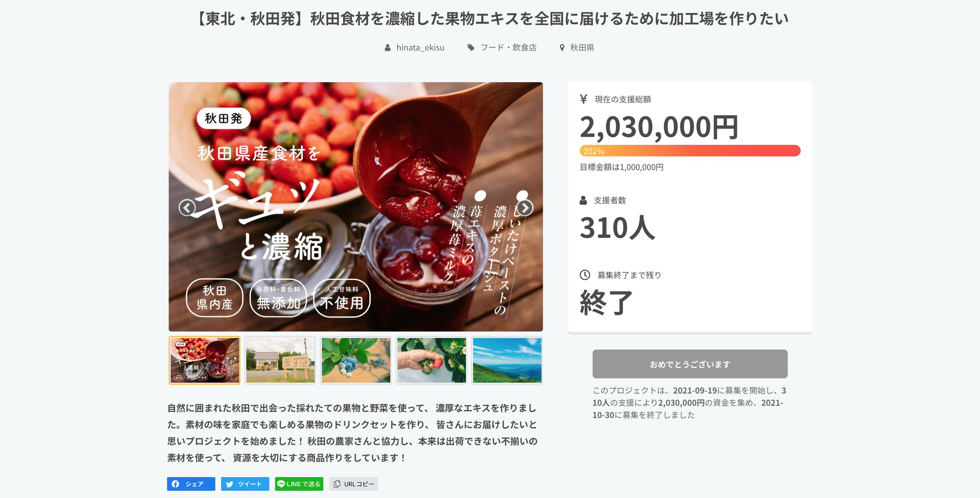Select the blue sky landscape thumbnail
The image size is (980, 498).
(x=507, y=360)
